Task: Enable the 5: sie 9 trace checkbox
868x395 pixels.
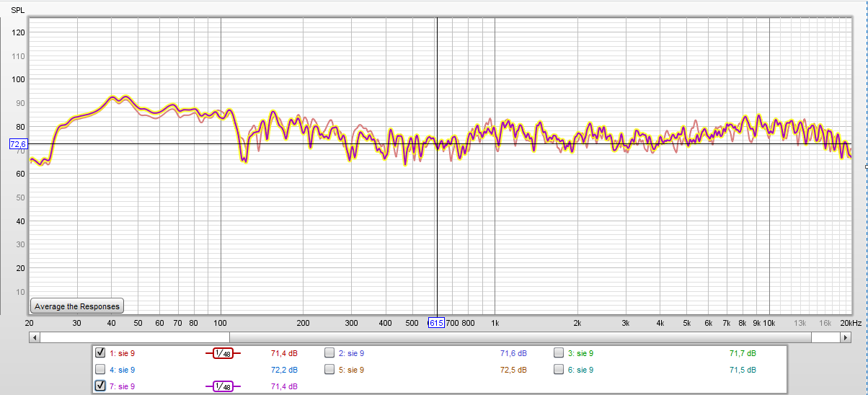Action: click(329, 370)
